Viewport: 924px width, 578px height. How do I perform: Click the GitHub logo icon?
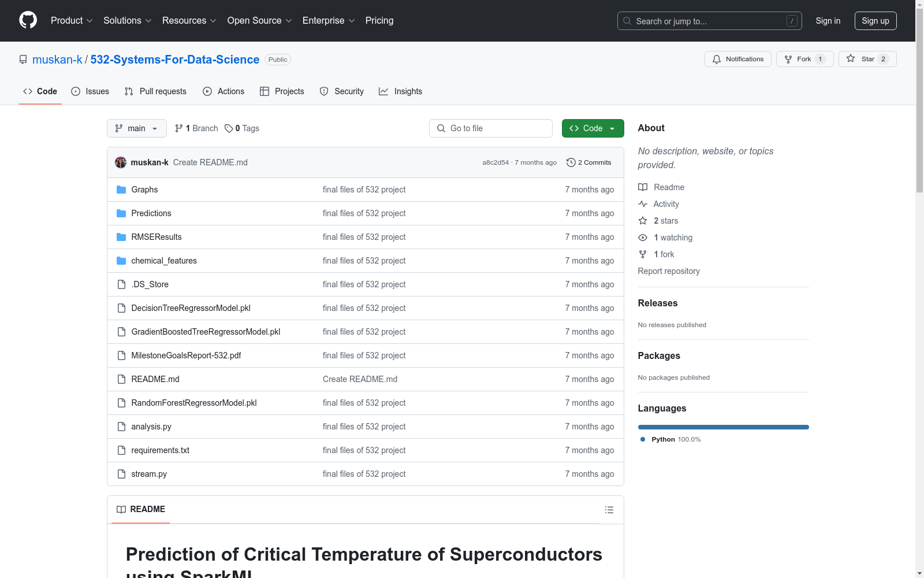pyautogui.click(x=28, y=20)
